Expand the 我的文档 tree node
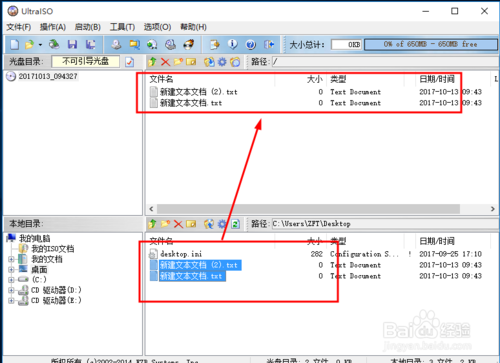The width and height of the screenshot is (500, 363). point(11,259)
